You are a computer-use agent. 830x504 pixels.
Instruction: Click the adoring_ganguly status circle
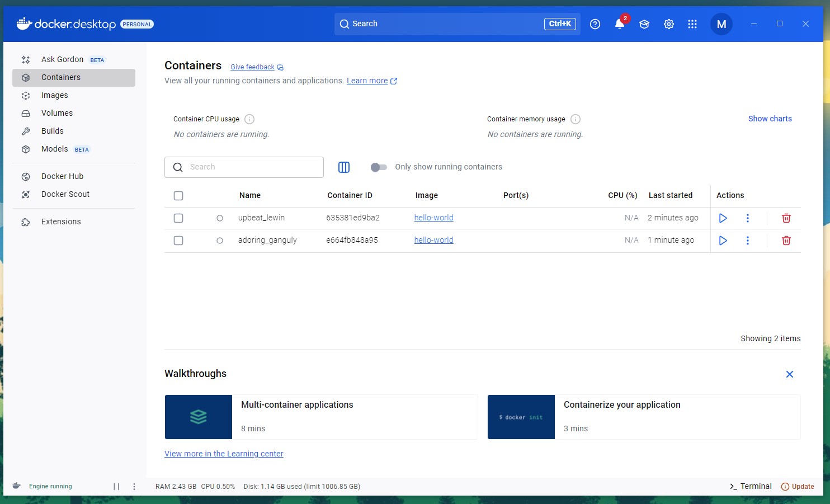220,241
